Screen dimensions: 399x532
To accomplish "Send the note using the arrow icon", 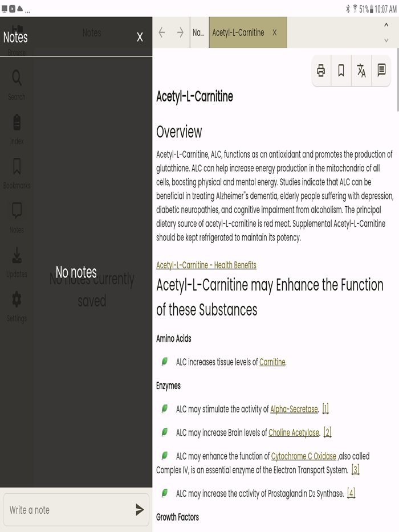I will 139,510.
